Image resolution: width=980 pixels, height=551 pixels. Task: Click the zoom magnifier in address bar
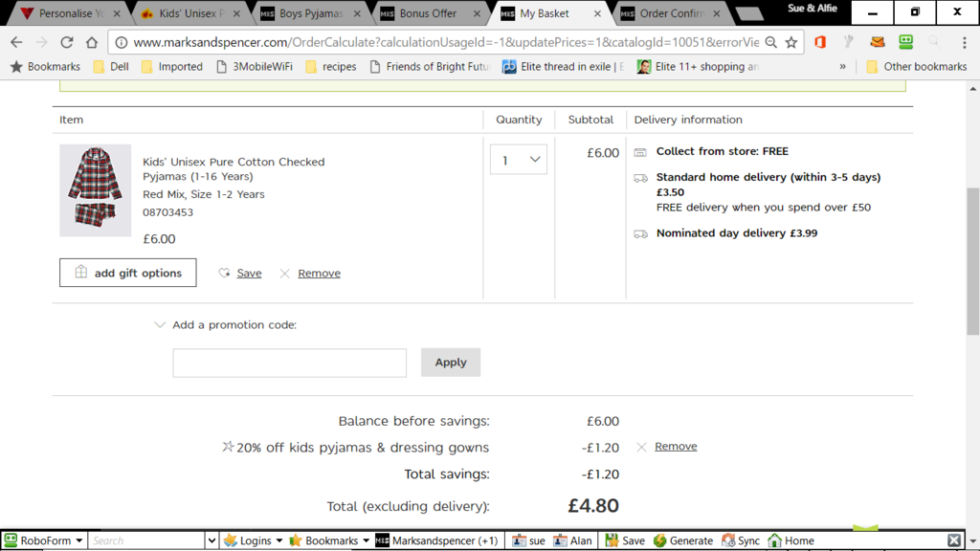[771, 42]
